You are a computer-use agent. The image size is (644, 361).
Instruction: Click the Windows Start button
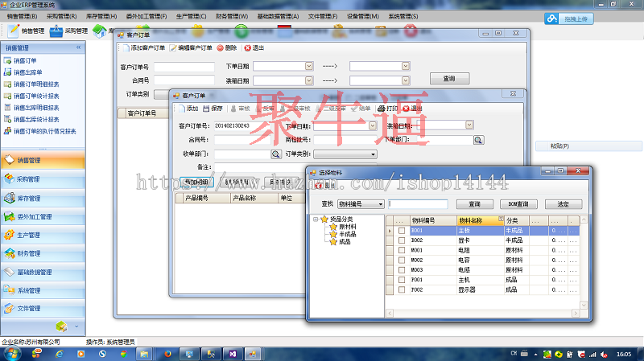(x=12, y=353)
